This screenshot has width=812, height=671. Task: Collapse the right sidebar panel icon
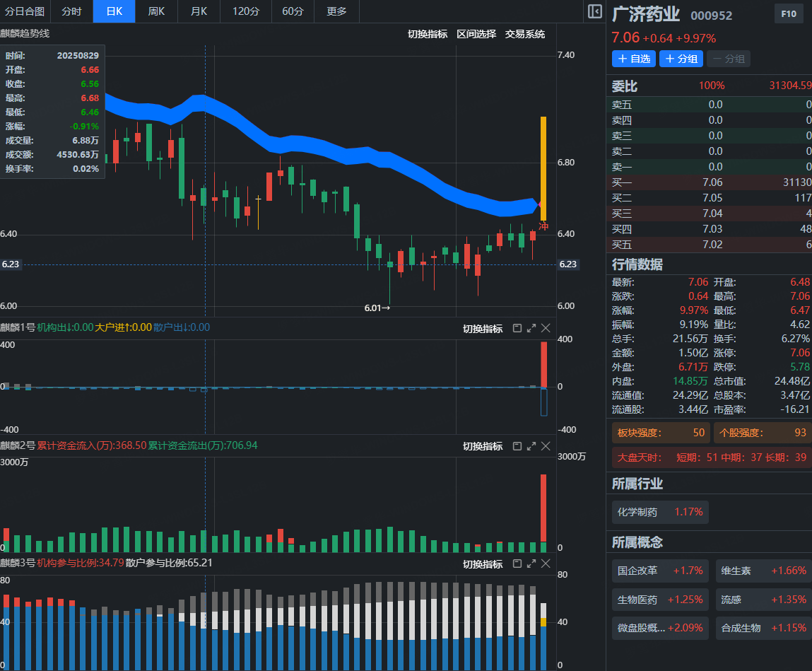coord(595,11)
